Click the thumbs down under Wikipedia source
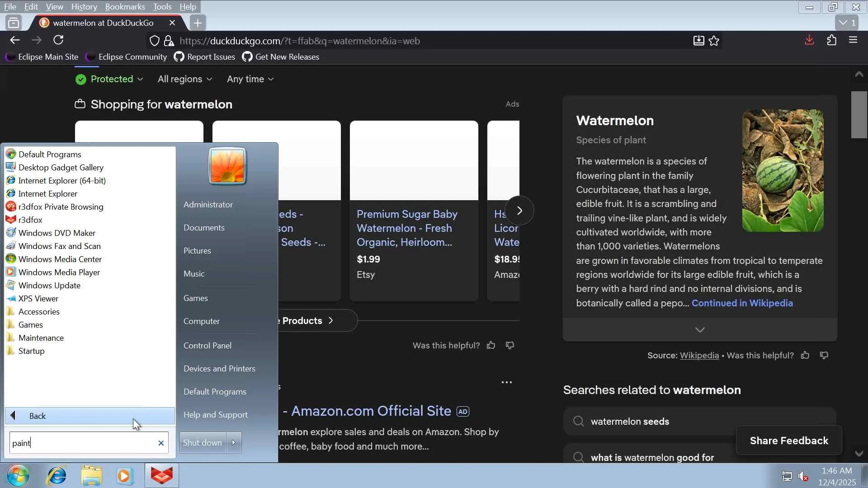Viewport: 868px width, 488px height. pyautogui.click(x=824, y=355)
